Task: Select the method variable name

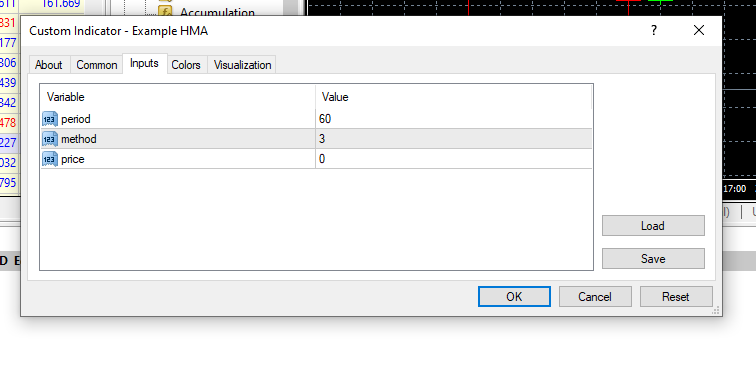Action: pyautogui.click(x=79, y=139)
